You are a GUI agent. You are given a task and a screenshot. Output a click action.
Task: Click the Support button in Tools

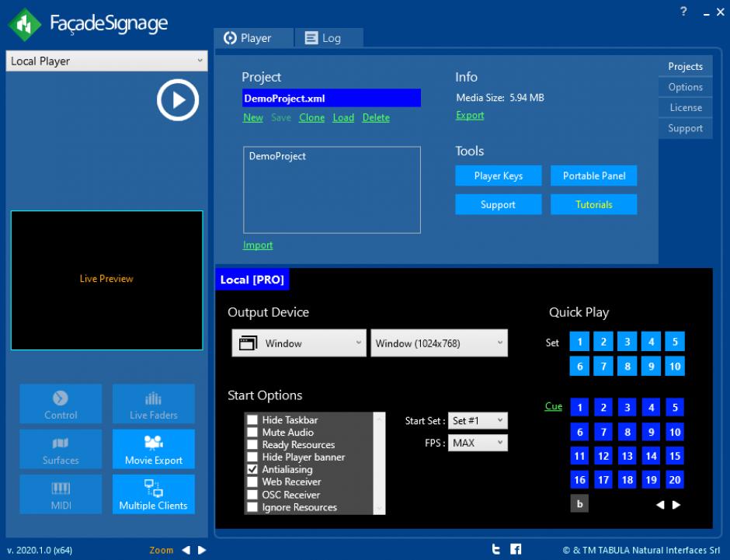pos(498,204)
